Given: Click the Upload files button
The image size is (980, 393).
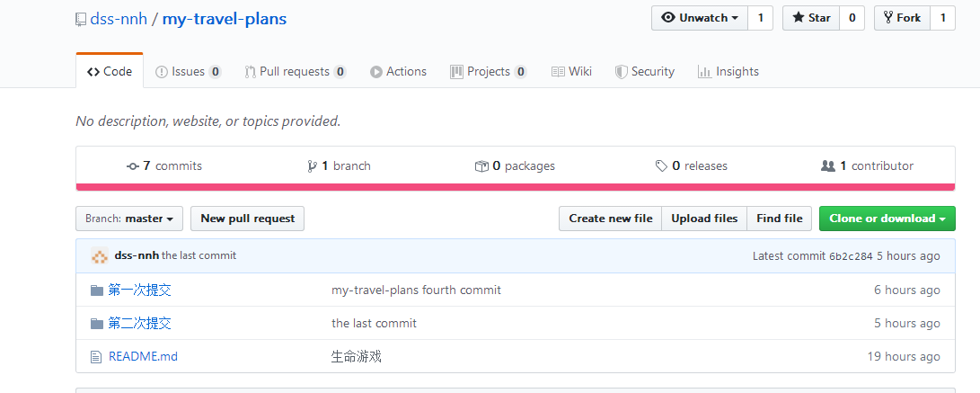Looking at the screenshot, I should (704, 219).
